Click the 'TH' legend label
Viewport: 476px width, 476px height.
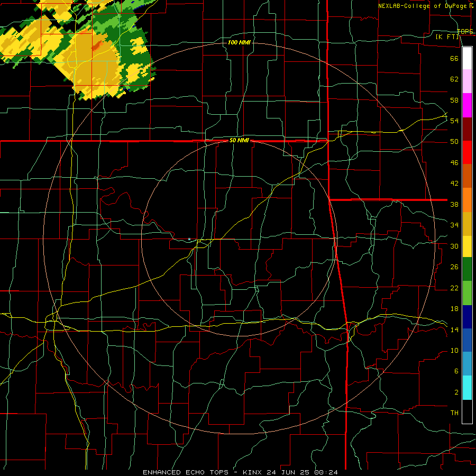[x=454, y=413]
